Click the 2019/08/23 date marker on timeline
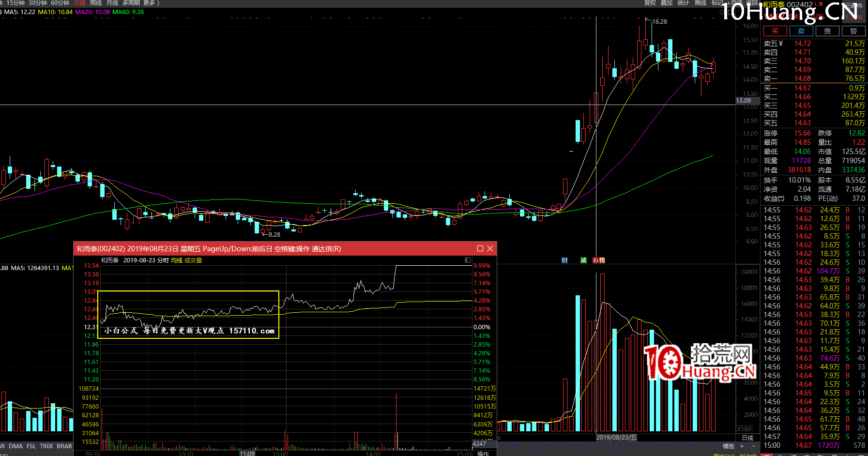The image size is (868, 456). [616, 437]
